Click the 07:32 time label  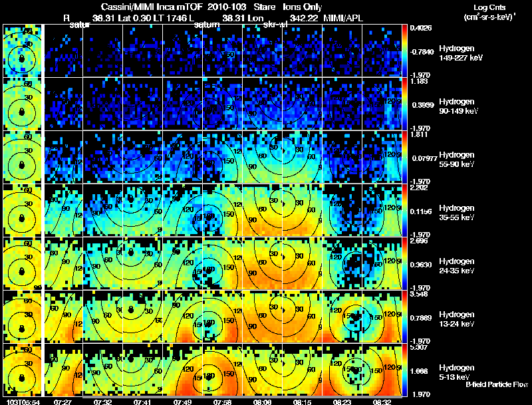[103, 402]
